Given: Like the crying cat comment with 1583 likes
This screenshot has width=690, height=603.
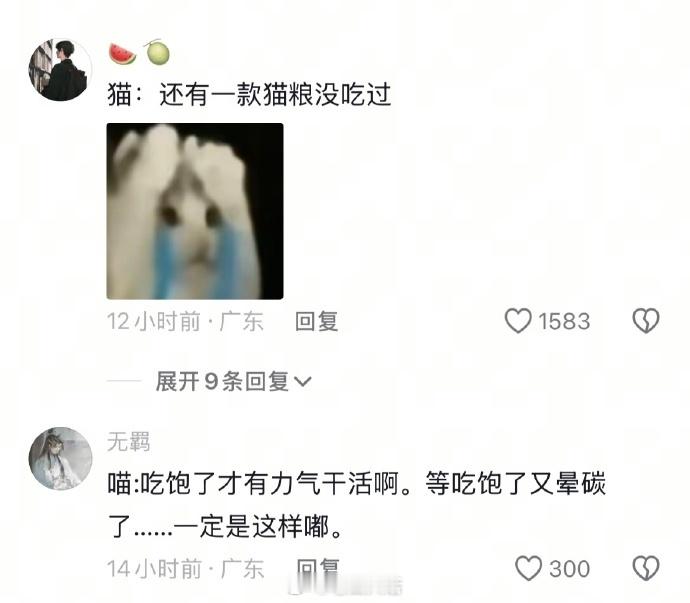Looking at the screenshot, I should click(518, 321).
